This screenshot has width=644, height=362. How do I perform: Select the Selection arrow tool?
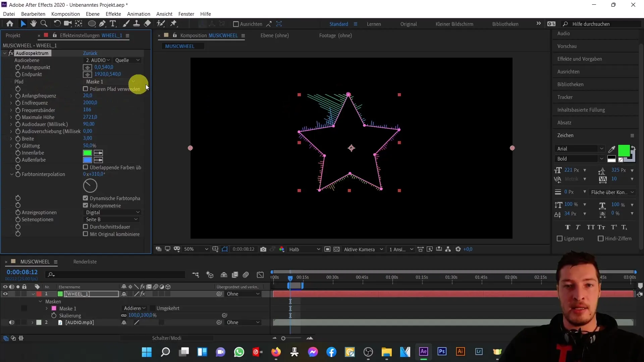[23, 24]
